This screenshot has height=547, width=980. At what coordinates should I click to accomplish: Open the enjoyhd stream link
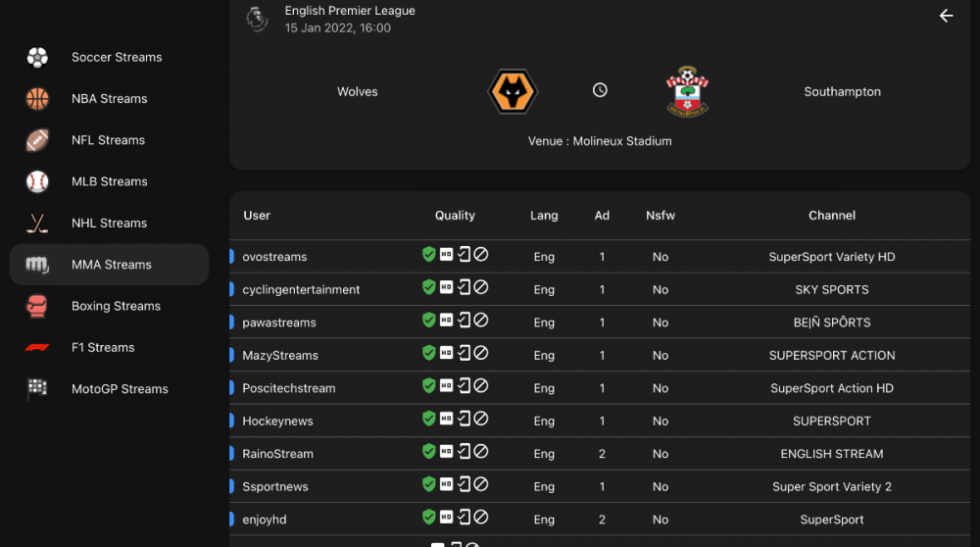click(265, 520)
